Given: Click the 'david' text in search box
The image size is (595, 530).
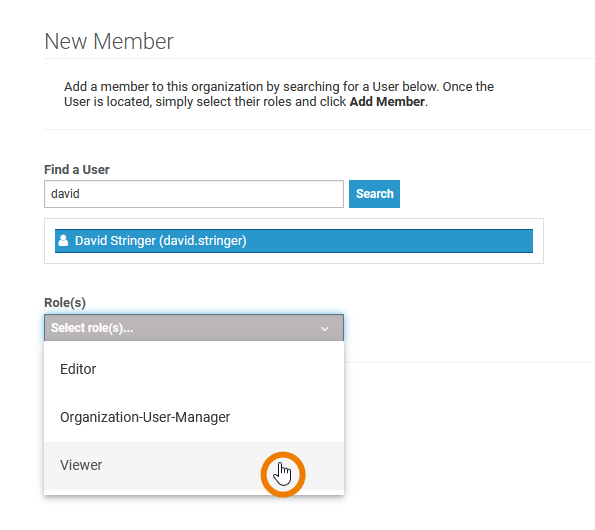Looking at the screenshot, I should point(65,194).
